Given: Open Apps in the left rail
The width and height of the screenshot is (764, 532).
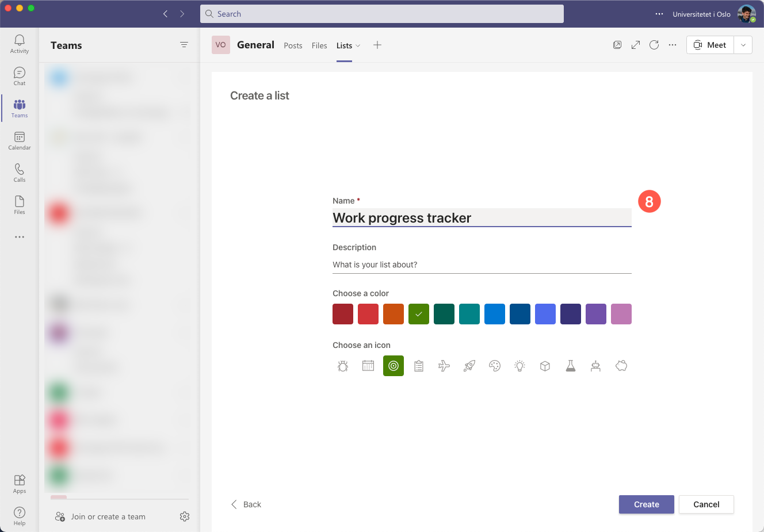Looking at the screenshot, I should pos(20,484).
